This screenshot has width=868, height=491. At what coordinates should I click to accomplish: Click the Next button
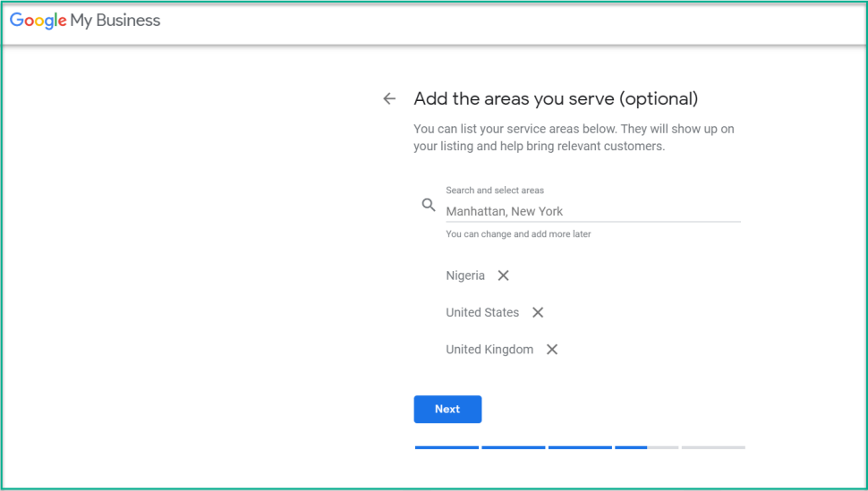click(447, 409)
